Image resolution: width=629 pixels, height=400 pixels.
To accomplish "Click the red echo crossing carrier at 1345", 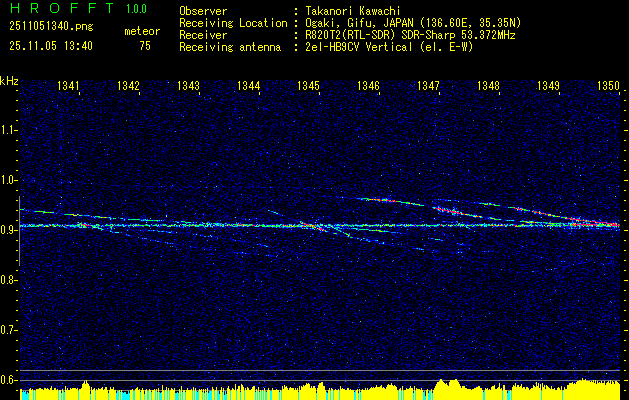I will point(313,226).
